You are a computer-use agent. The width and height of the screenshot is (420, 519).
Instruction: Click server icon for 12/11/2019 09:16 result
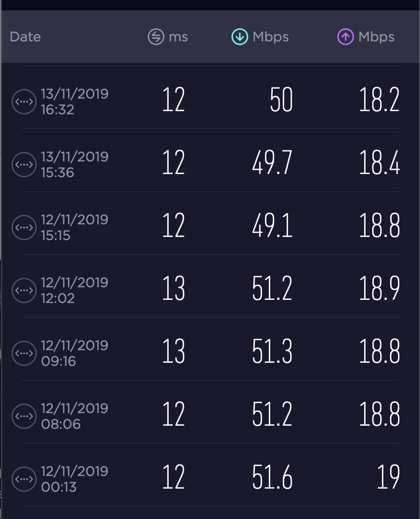point(24,353)
